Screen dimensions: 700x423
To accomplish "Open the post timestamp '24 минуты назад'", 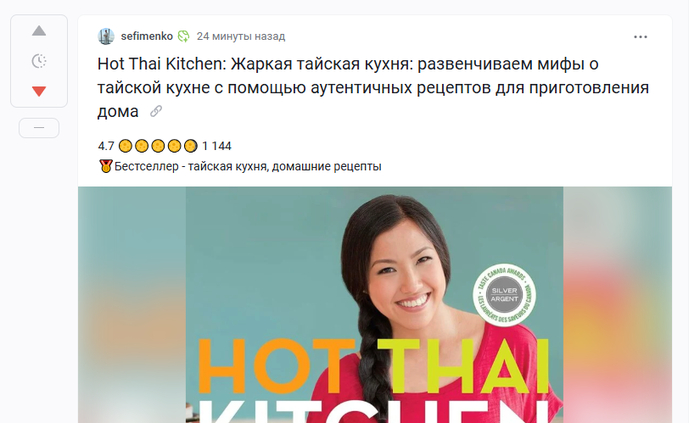I will tap(241, 36).
